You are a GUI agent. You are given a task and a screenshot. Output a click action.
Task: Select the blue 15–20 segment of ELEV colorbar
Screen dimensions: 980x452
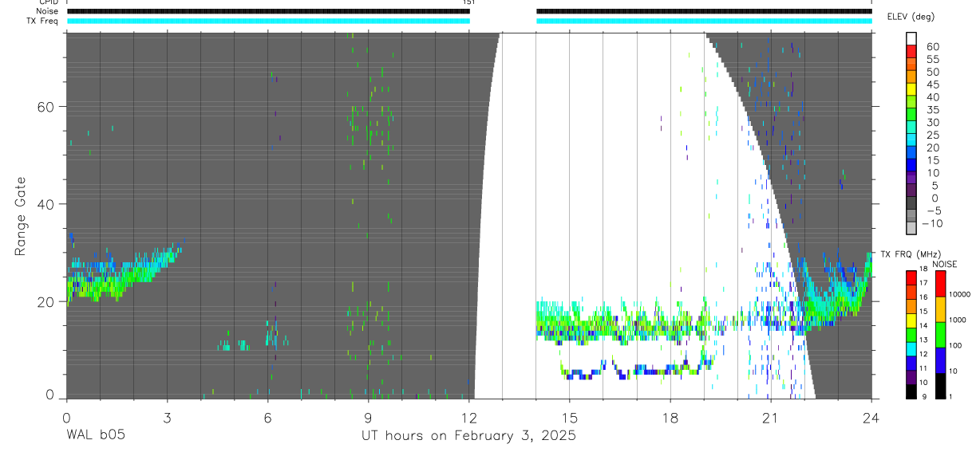[911, 154]
